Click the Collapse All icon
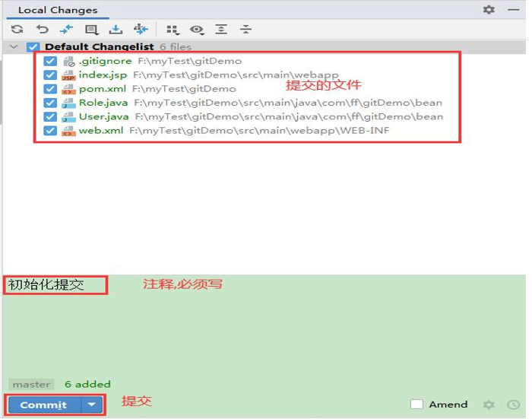Screen dimensions: 532x419 pos(245,29)
